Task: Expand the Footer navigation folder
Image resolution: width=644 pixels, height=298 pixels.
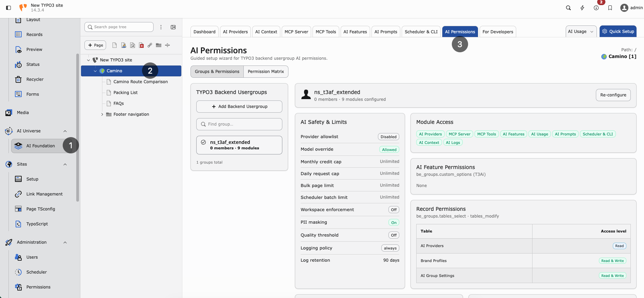Action: (102, 114)
